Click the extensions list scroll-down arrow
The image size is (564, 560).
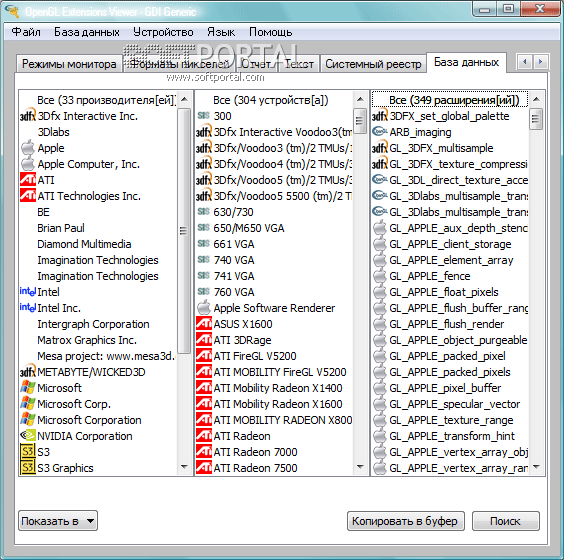click(536, 467)
